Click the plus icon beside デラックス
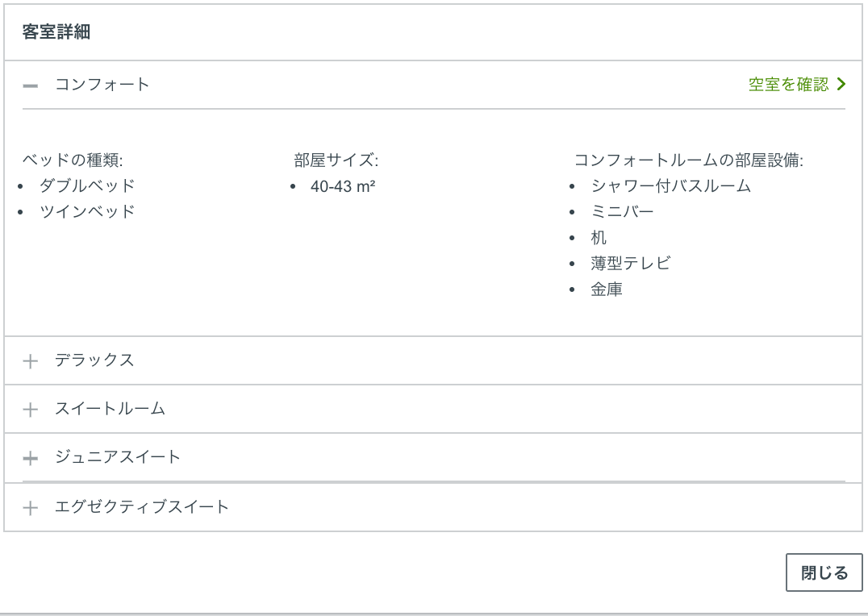The width and height of the screenshot is (868, 616). tap(31, 361)
